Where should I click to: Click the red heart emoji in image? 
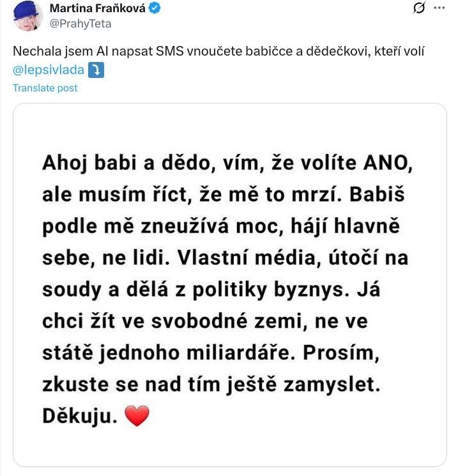pos(137,415)
